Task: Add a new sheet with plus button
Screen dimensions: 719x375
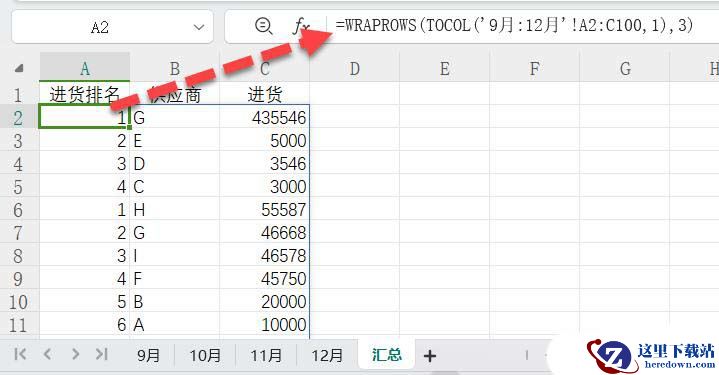Action: tap(430, 356)
